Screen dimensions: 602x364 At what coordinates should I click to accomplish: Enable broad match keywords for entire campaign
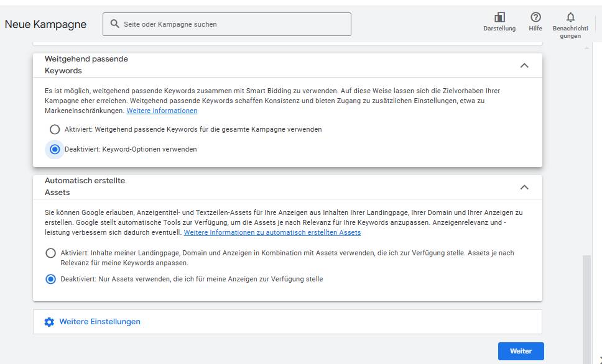55,130
